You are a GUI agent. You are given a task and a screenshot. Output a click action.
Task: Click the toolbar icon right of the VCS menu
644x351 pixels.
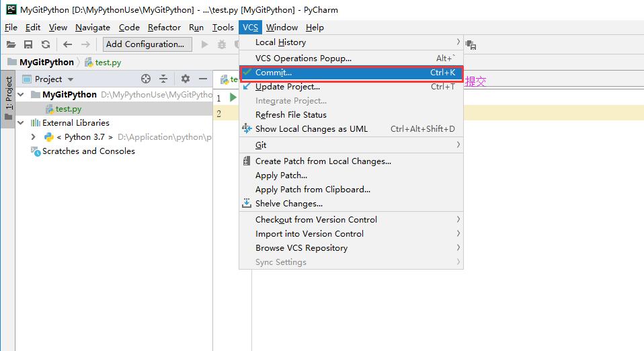471,45
